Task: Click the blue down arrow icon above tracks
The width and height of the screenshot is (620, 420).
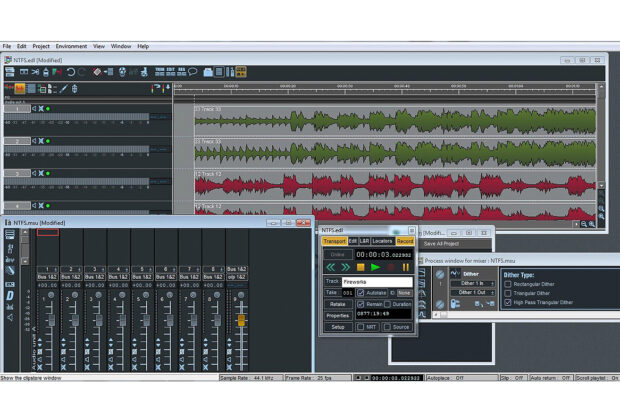Action: (x=168, y=87)
